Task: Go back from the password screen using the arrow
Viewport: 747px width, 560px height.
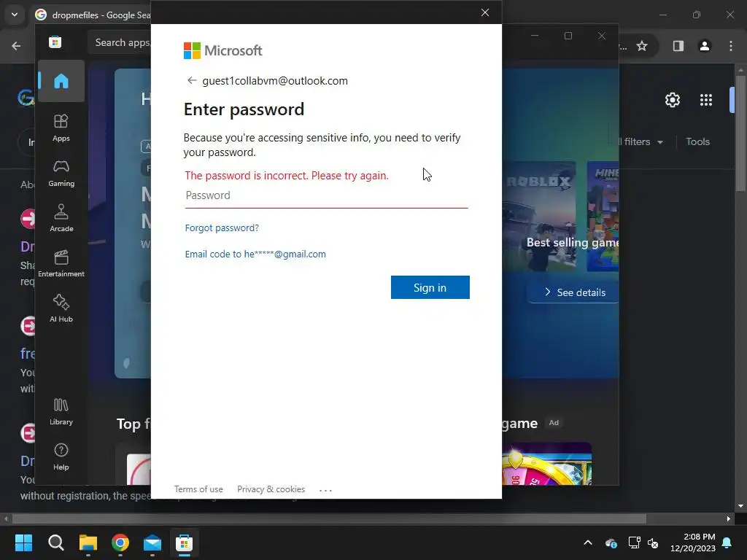Action: tap(192, 80)
